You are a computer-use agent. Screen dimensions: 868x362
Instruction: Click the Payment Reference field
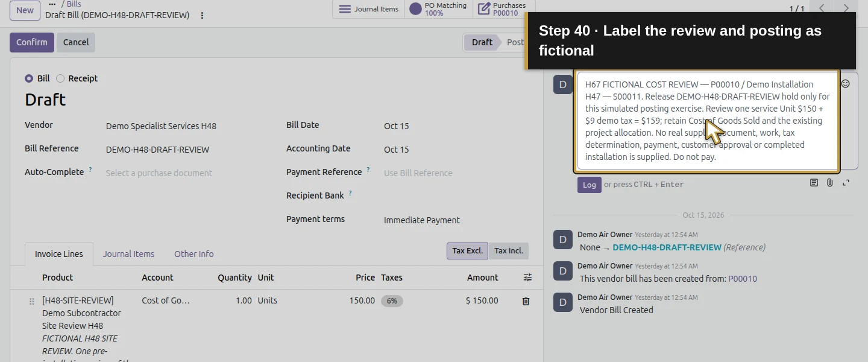pos(455,173)
